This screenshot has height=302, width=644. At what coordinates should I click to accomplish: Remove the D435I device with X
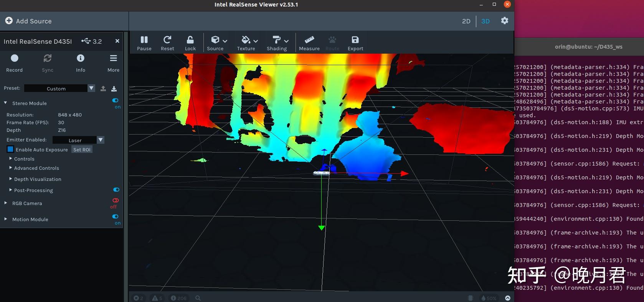tap(117, 41)
